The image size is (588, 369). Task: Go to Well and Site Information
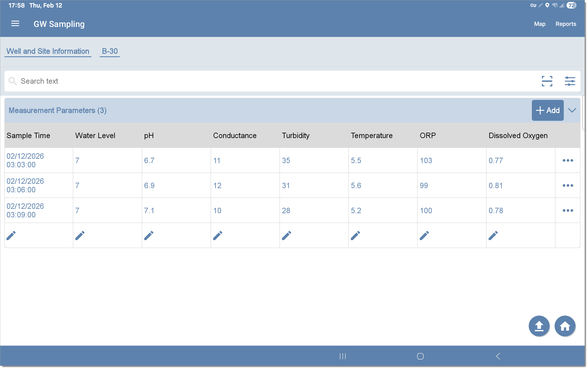pos(48,51)
